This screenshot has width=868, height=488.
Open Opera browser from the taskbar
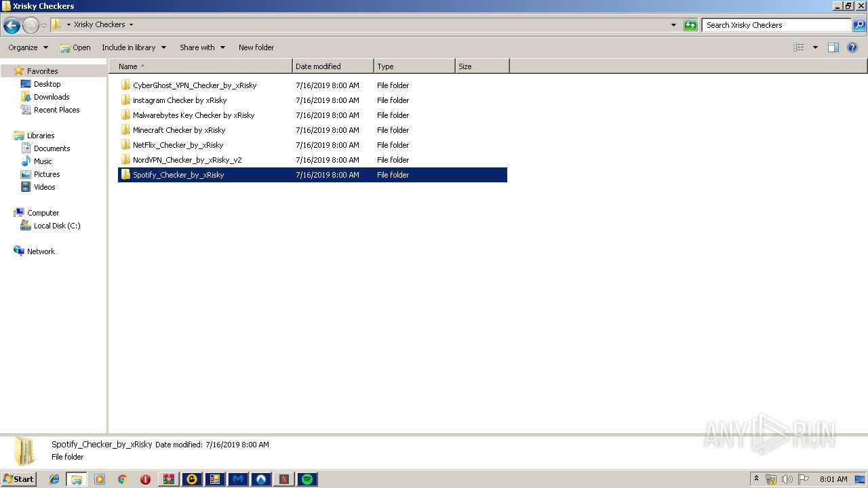tap(145, 479)
